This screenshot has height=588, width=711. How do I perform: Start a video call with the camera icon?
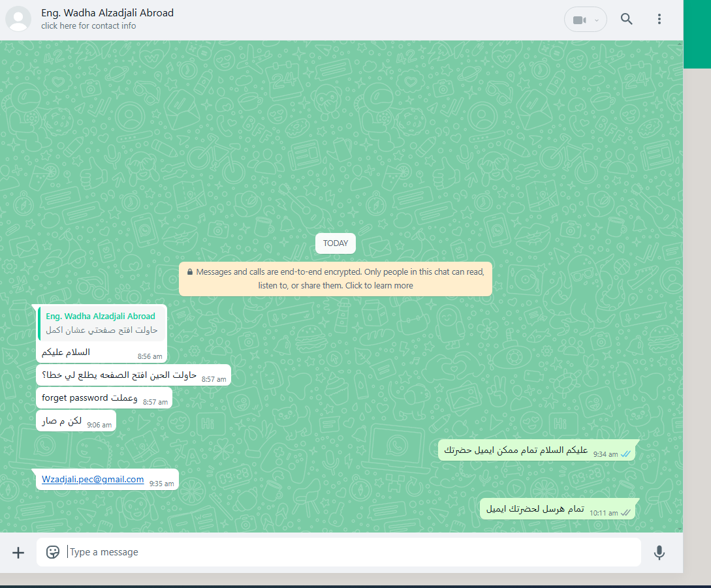(x=579, y=20)
